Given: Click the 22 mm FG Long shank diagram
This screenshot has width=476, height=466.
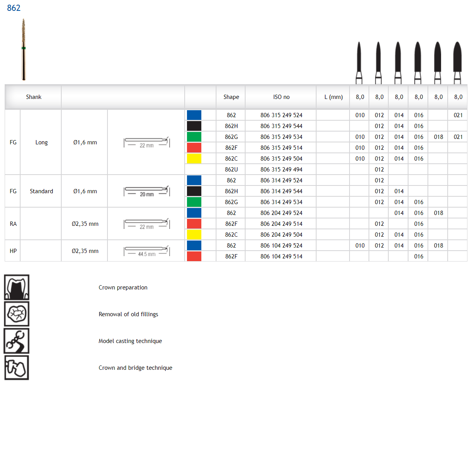Looking at the screenshot, I should click(x=147, y=143).
